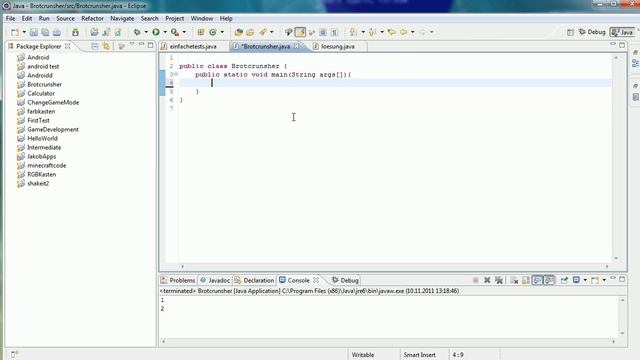The height and width of the screenshot is (360, 640).
Task: Click the Save All toolbar icon
Action: (x=45, y=32)
